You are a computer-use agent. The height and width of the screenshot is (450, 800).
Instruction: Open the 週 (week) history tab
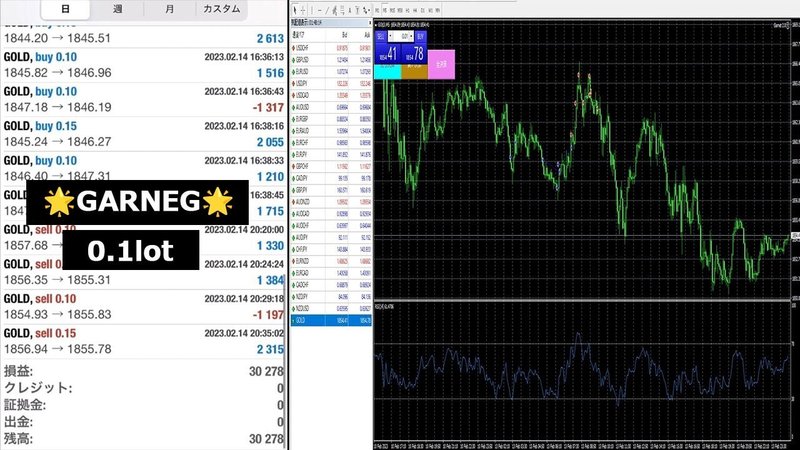pos(117,9)
